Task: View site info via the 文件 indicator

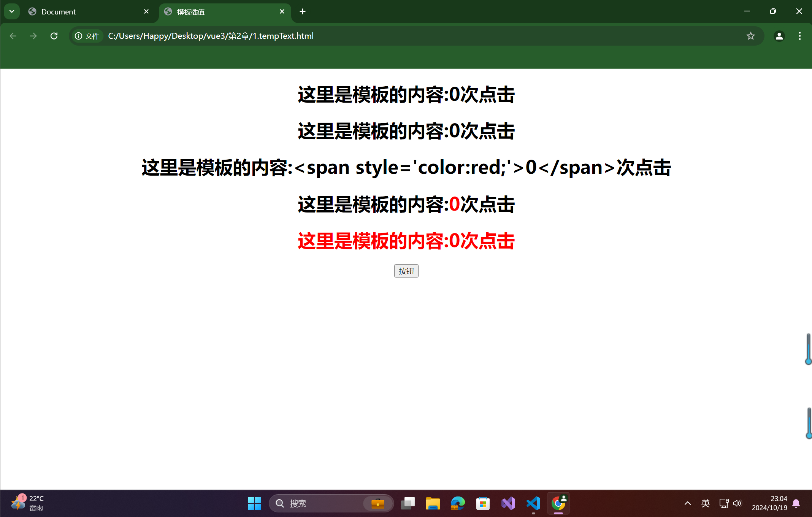Action: click(87, 36)
